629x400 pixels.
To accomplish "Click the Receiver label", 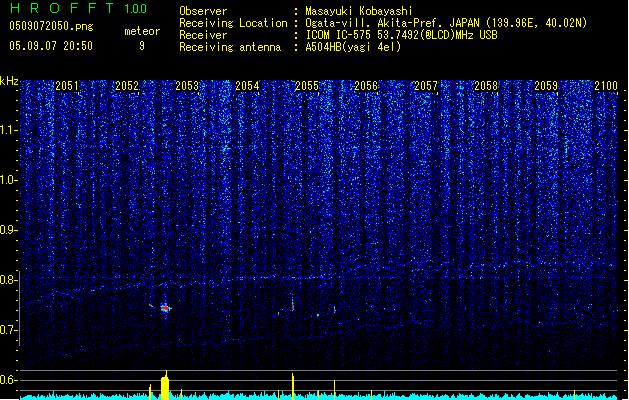I will click(203, 35).
